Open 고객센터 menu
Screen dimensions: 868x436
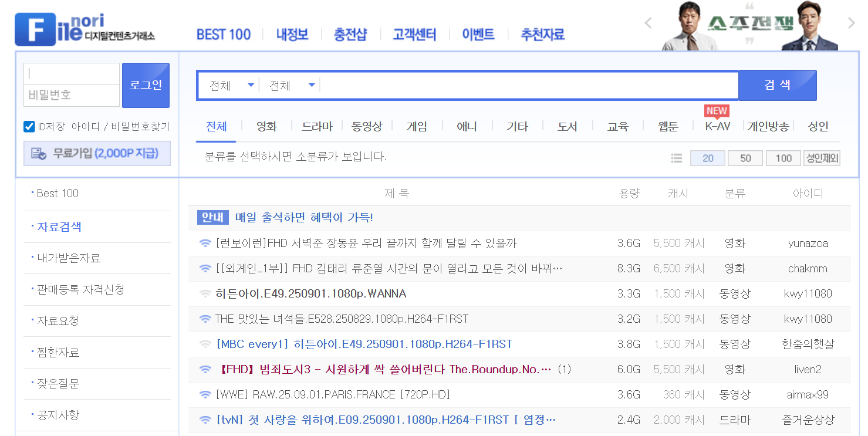[x=414, y=35]
